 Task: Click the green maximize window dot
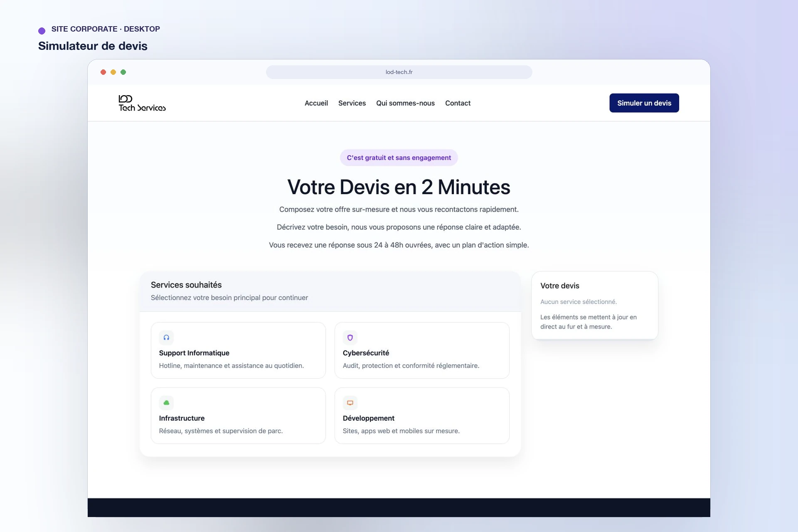point(123,72)
